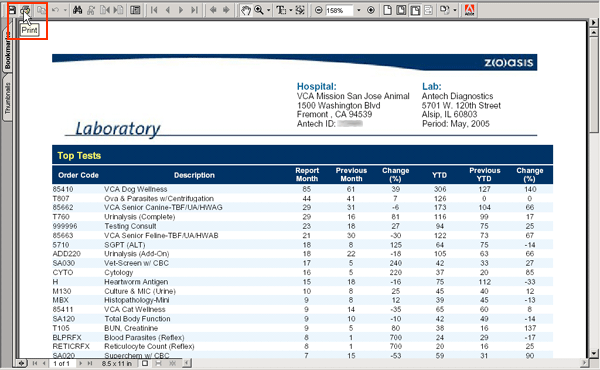600x370 pixels.
Task: Click the Find binoculars icon
Action: point(78,10)
